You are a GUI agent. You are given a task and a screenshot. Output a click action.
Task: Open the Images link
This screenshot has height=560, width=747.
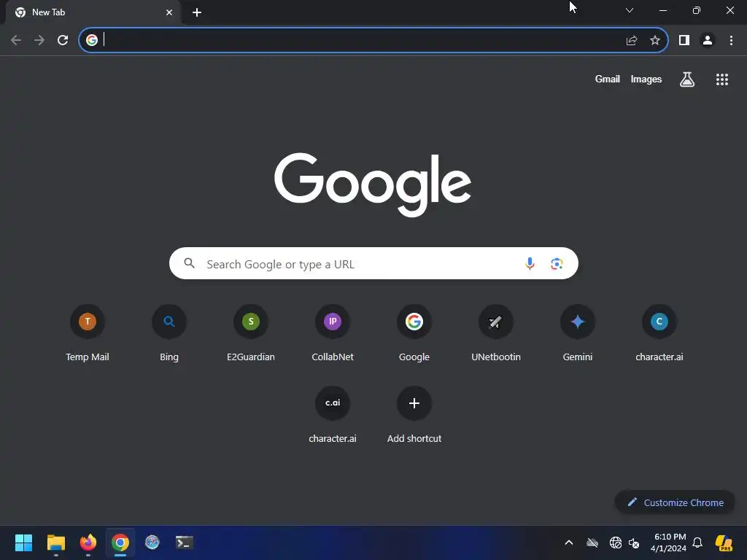pyautogui.click(x=646, y=79)
